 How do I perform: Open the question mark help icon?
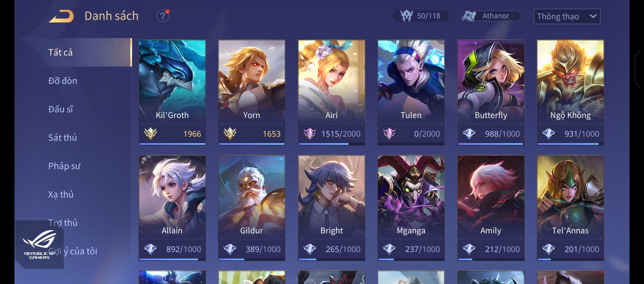(x=163, y=16)
